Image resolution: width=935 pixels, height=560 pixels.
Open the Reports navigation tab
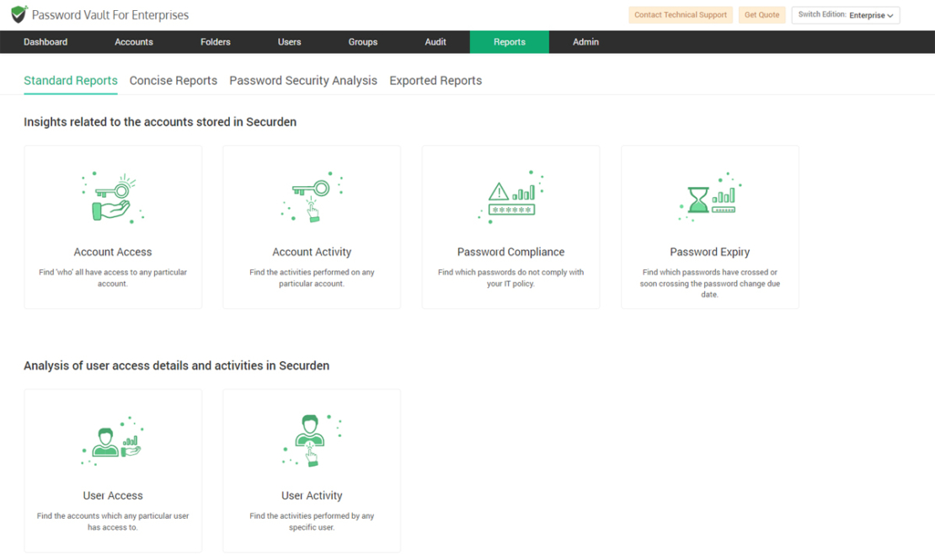510,41
